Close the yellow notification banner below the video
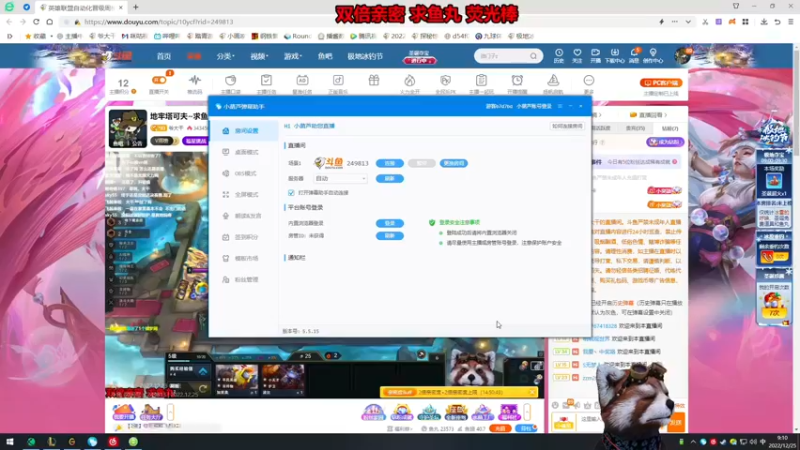Screen dimensions: 800x450 [532, 392]
